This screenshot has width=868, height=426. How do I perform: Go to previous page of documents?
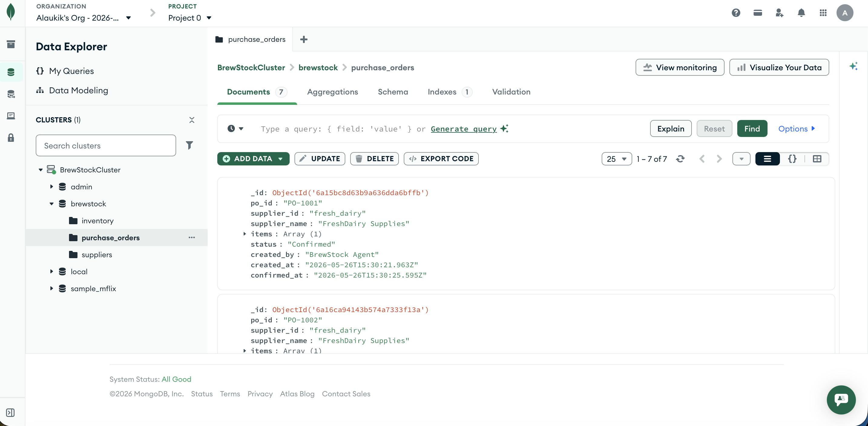[x=702, y=159]
